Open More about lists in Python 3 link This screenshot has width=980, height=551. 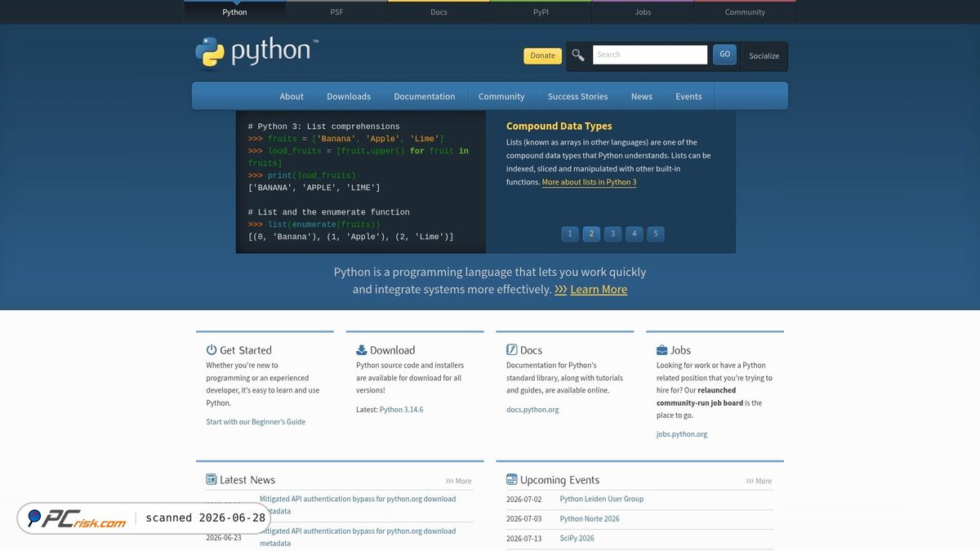tap(589, 182)
